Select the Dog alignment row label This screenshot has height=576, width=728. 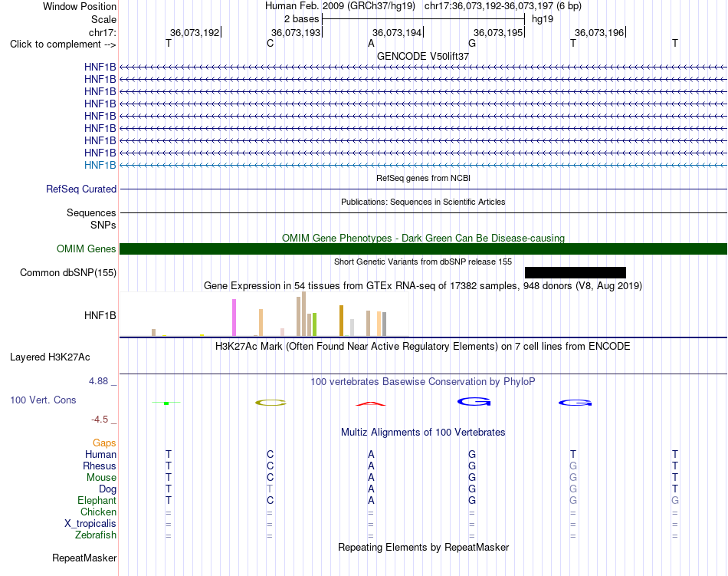107,489
